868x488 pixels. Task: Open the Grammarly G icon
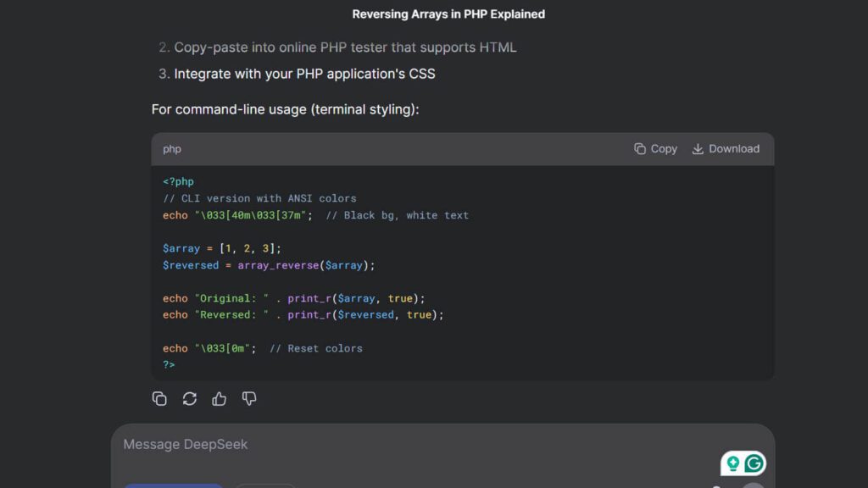754,463
